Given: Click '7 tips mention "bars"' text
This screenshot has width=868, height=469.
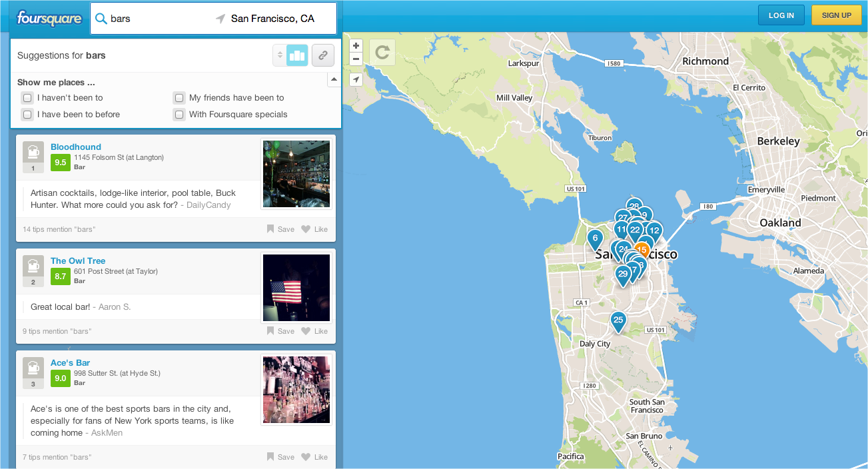Looking at the screenshot, I should 57,457.
